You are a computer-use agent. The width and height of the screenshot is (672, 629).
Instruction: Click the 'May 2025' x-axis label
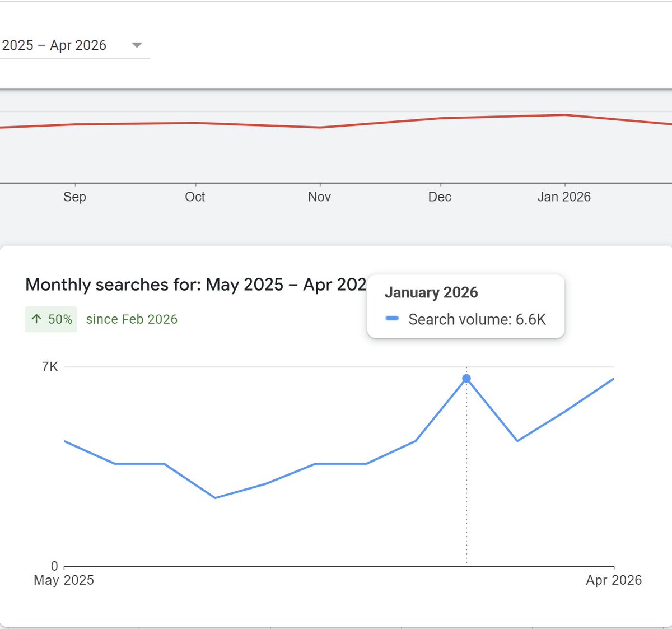pyautogui.click(x=64, y=580)
